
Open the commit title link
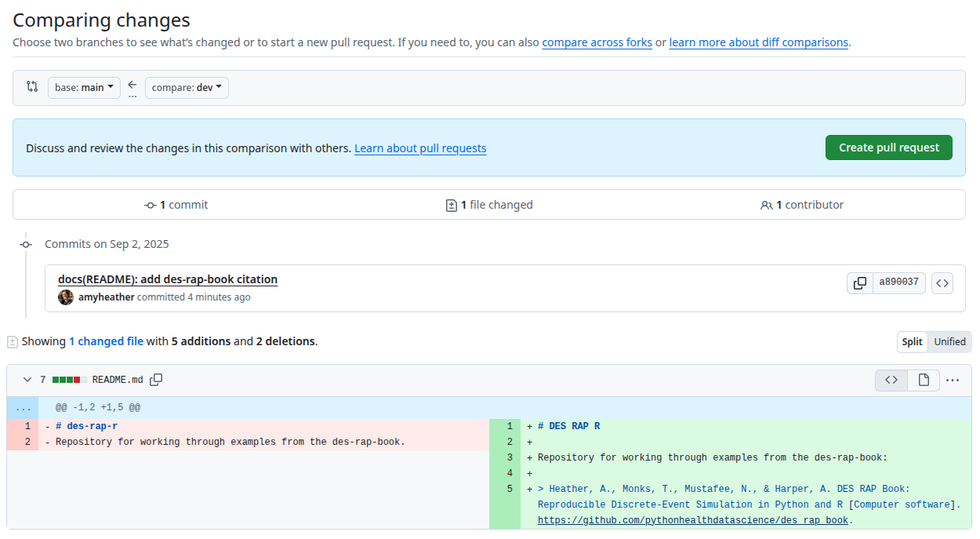tap(168, 279)
